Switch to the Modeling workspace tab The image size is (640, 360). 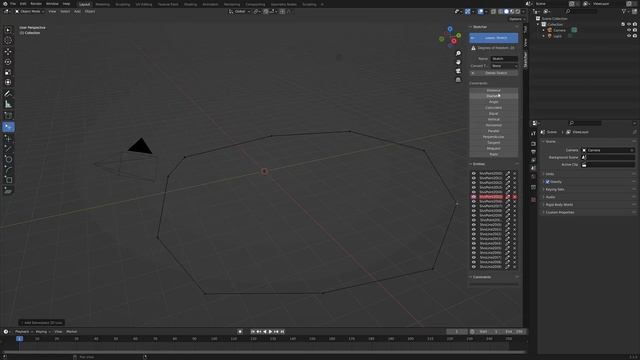click(x=102, y=4)
